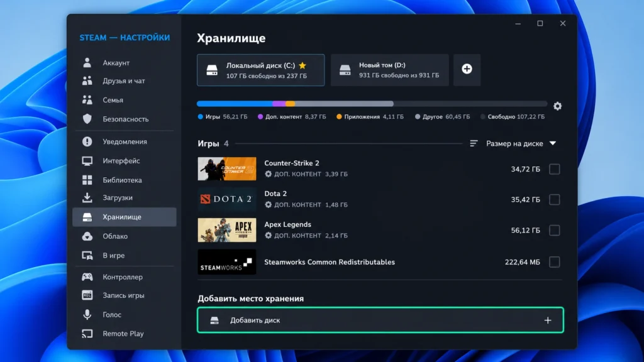Click the Игры 56,21 ГБ legend entry

tap(223, 116)
